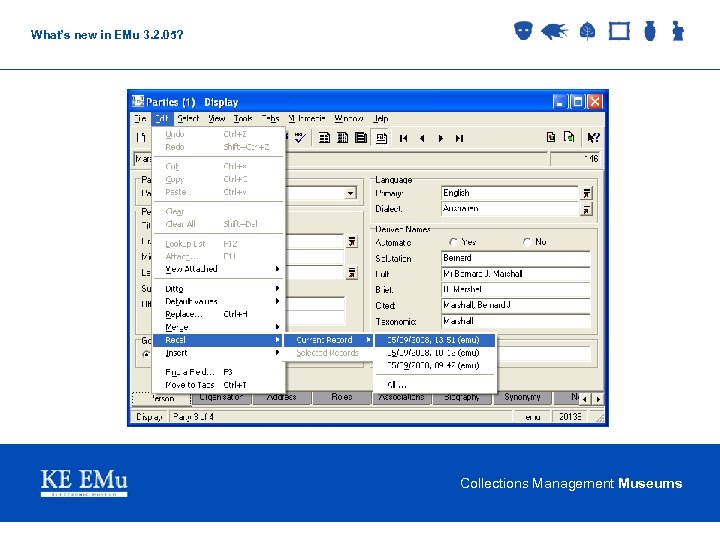Click the KE EMu logo
Image resolution: width=720 pixels, height=540 pixels.
tap(84, 483)
